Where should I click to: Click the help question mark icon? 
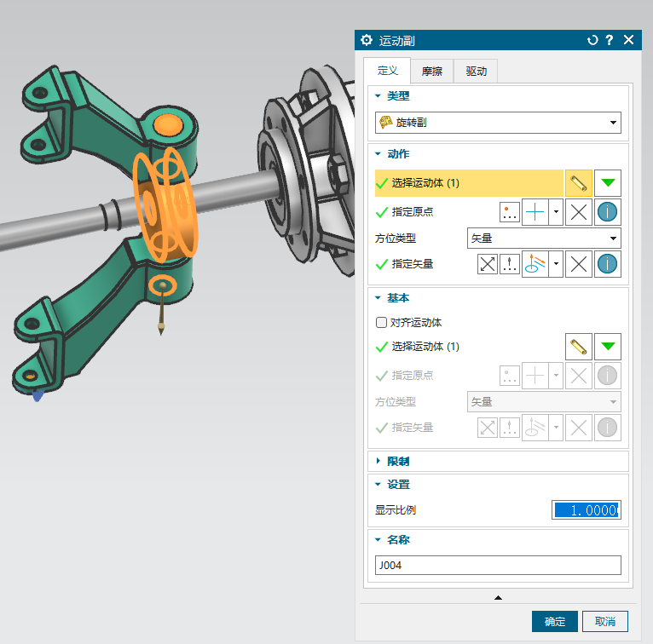(610, 40)
